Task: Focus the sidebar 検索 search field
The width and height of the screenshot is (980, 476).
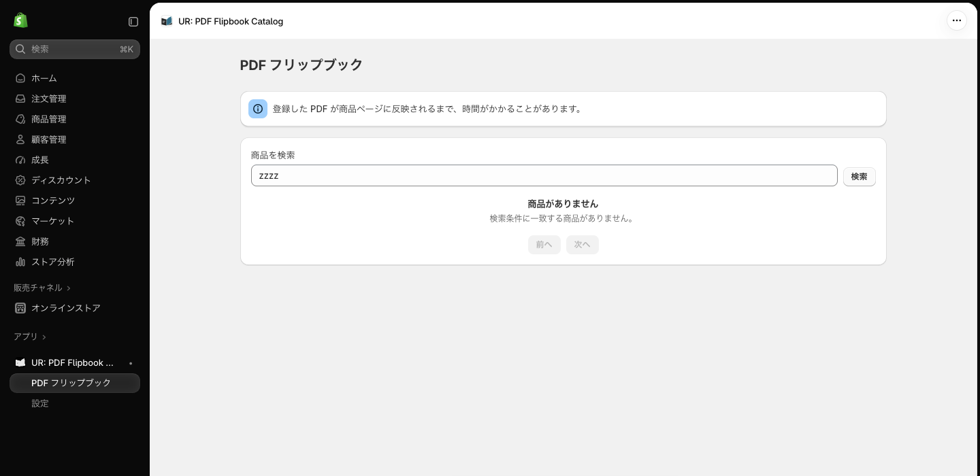Action: pyautogui.click(x=75, y=49)
